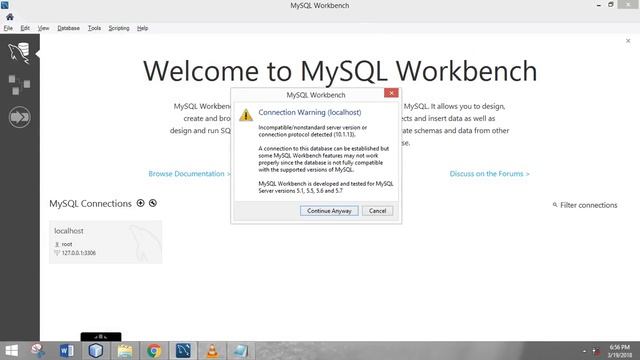Open the localhost connection tile
The height and width of the screenshot is (360, 640).
[106, 242]
